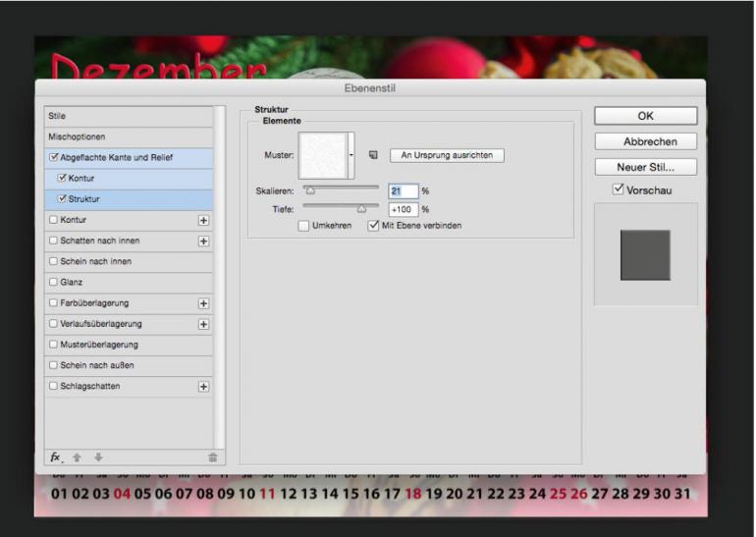Add another Verlaufsüberlagerung with plus icon
Image resolution: width=756 pixels, height=537 pixels.
[x=203, y=324]
